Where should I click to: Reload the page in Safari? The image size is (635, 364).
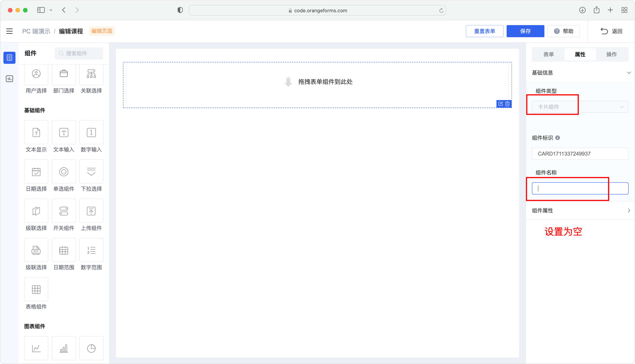tap(441, 10)
